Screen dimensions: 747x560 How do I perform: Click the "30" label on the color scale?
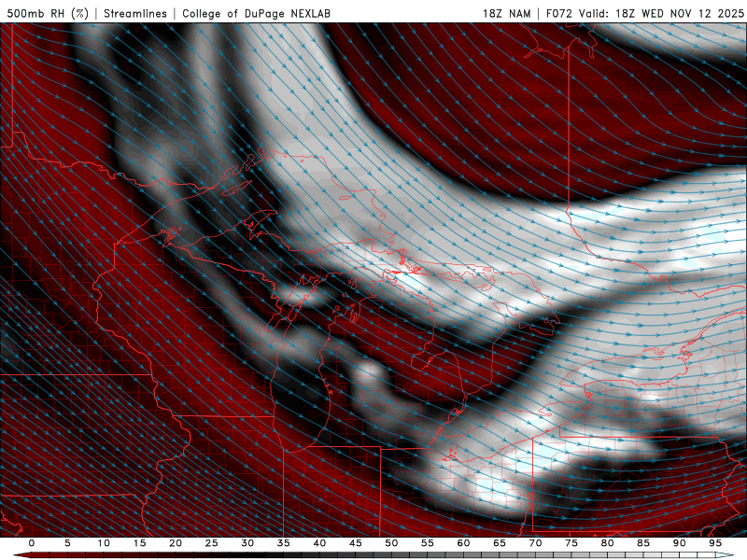(247, 543)
